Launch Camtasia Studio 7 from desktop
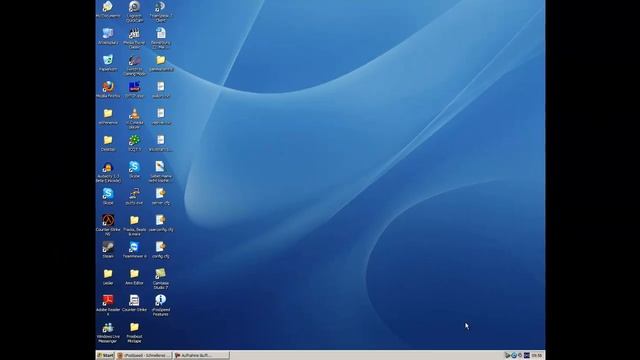This screenshot has width=640, height=360. 160,274
